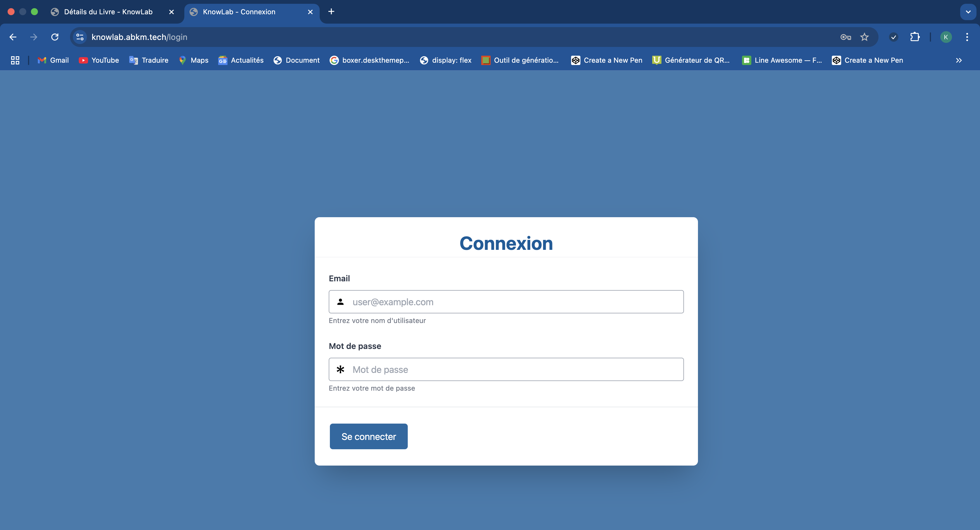
Task: Open a new browser tab
Action: pos(331,11)
